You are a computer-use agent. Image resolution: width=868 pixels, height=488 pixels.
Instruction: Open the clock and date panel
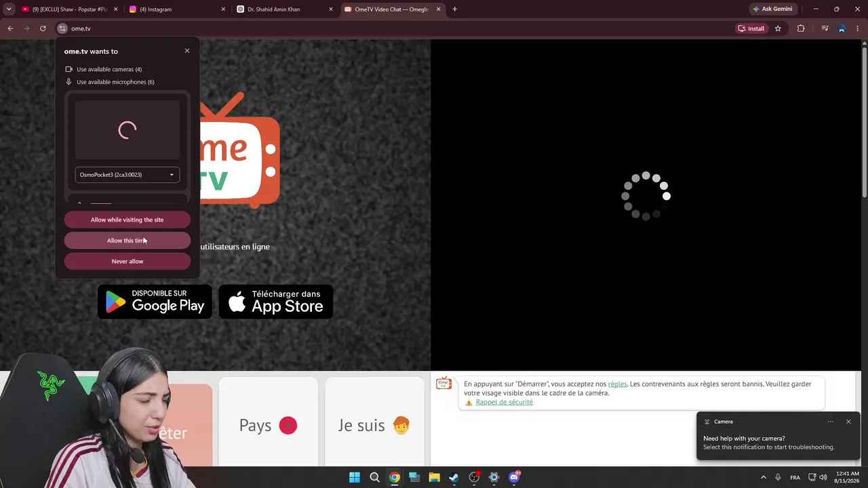point(848,477)
